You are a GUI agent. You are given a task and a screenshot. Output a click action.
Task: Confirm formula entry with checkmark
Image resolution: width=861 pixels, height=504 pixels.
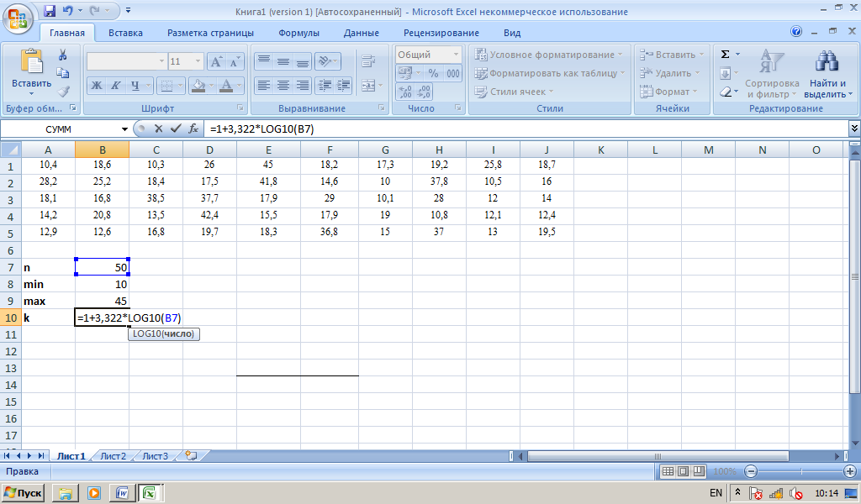click(x=176, y=129)
